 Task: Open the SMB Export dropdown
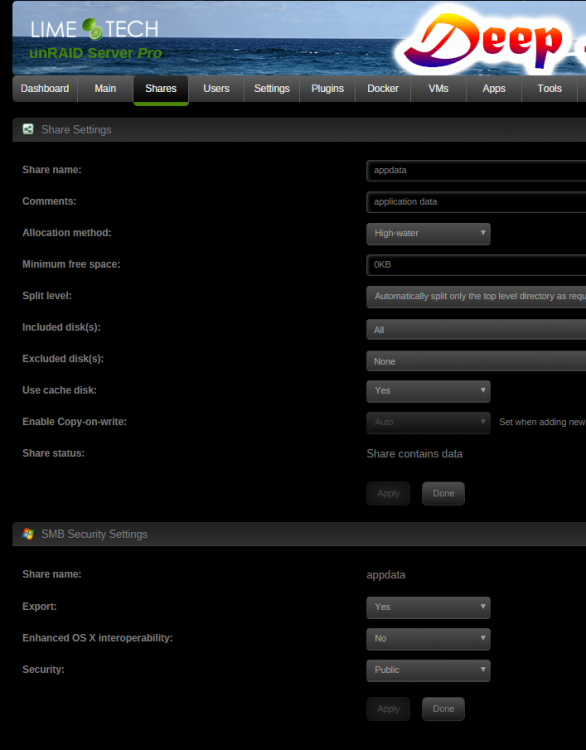point(428,607)
